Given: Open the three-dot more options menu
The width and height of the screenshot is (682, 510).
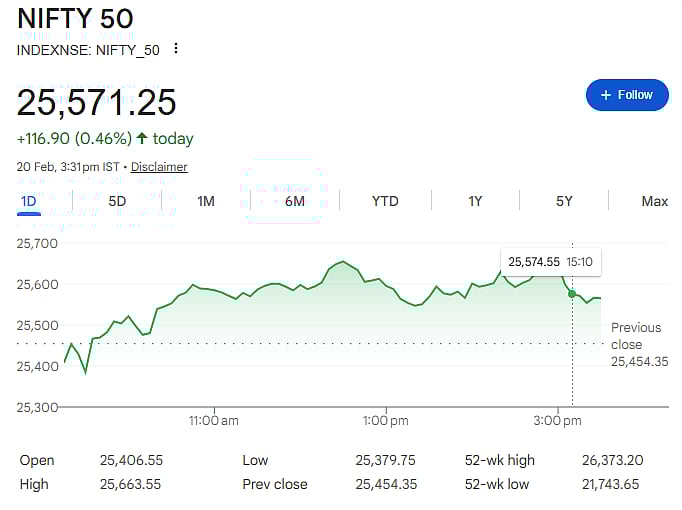Looking at the screenshot, I should tap(177, 49).
